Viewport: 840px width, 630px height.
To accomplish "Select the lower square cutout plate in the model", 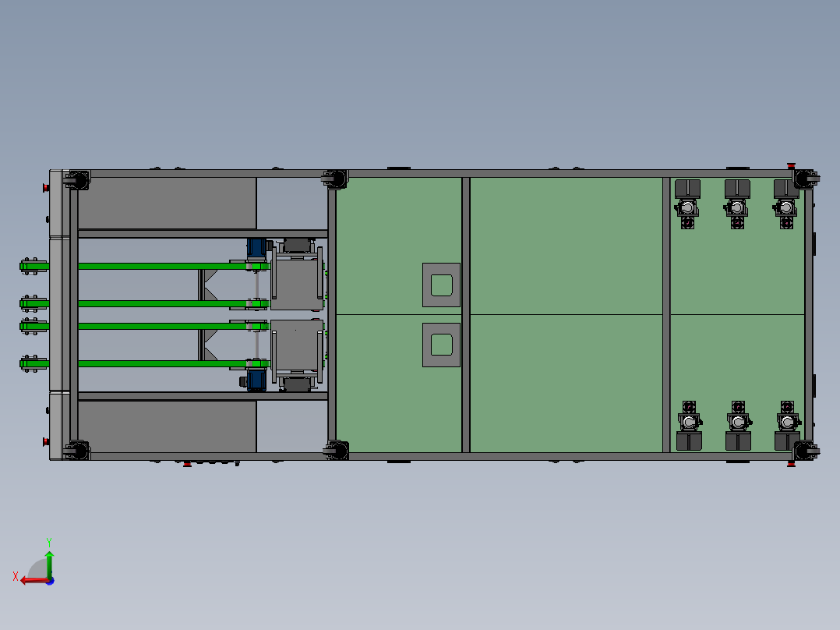I will tap(441, 345).
